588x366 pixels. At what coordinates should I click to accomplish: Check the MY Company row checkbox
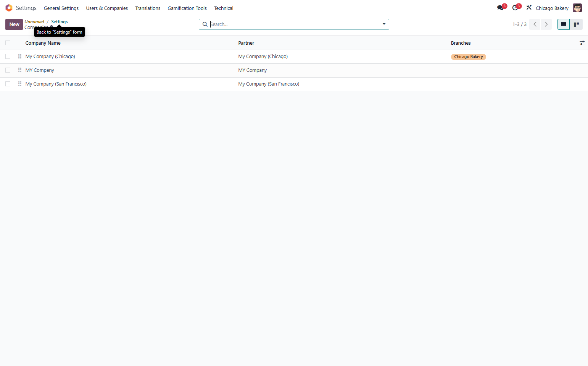pos(8,70)
